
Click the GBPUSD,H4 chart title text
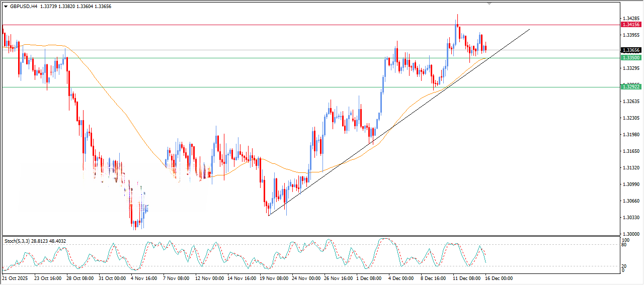[23, 7]
